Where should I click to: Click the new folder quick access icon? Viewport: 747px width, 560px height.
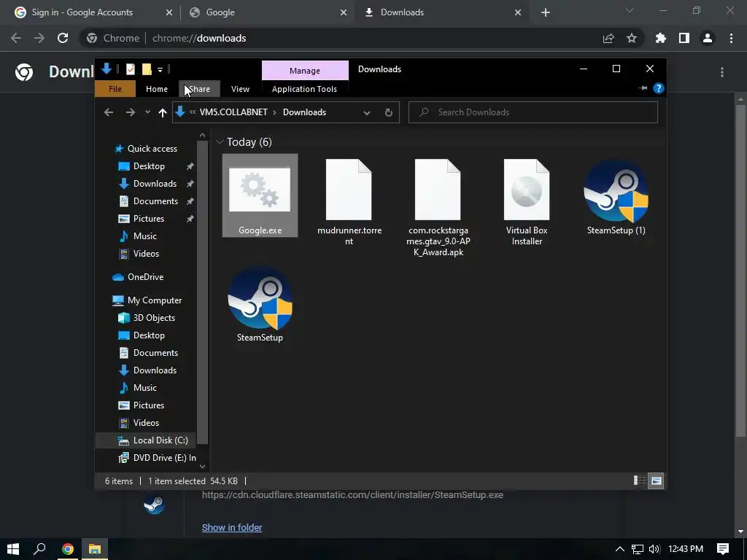(147, 69)
